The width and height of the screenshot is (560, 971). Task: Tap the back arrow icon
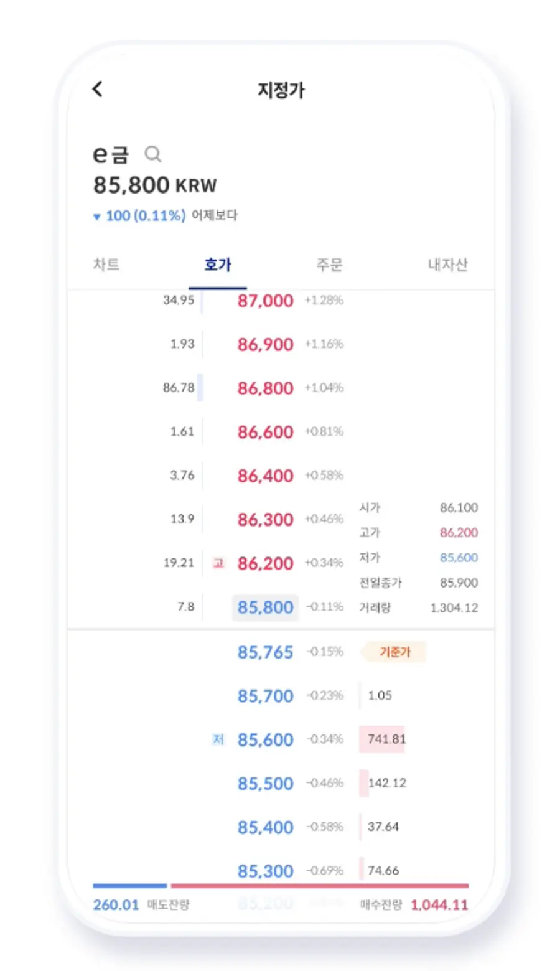[98, 89]
